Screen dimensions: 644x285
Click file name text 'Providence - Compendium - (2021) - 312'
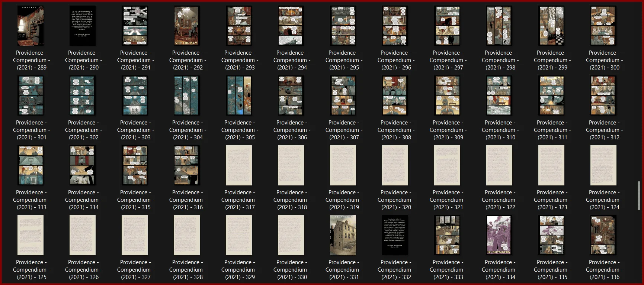pyautogui.click(x=605, y=130)
